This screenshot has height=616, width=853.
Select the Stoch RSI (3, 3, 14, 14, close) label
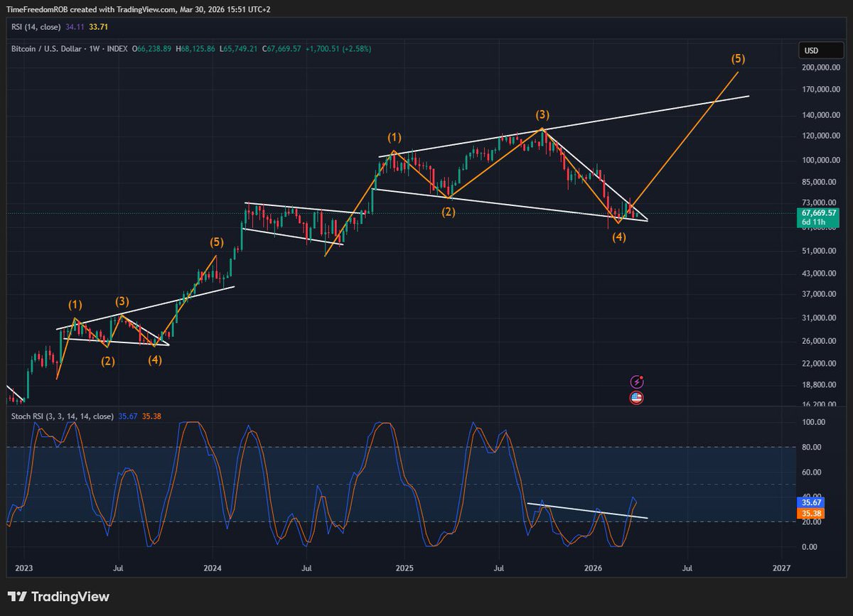(61, 416)
